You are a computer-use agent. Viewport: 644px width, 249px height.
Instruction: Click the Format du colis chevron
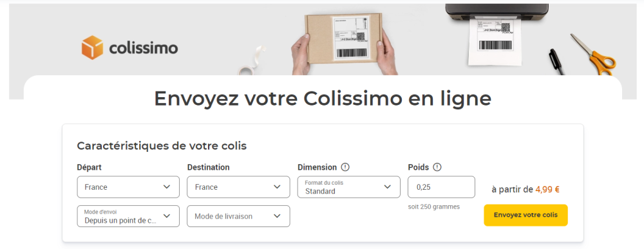(x=387, y=187)
